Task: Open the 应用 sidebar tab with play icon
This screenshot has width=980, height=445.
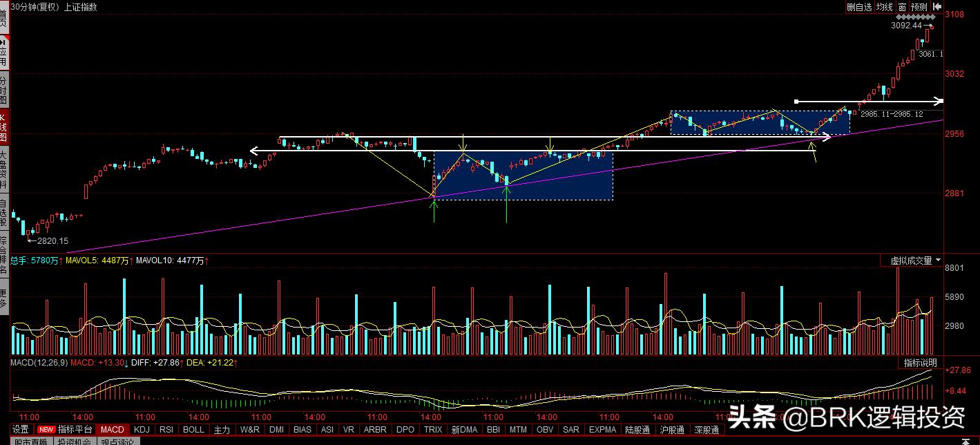Action: (4, 53)
